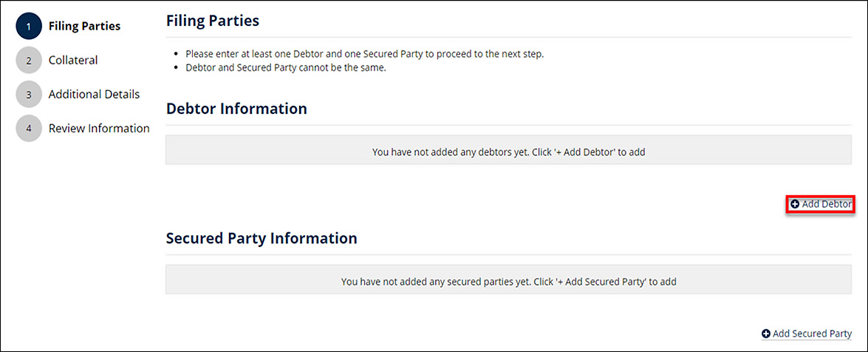Click the Add Debtor link text

click(x=827, y=204)
